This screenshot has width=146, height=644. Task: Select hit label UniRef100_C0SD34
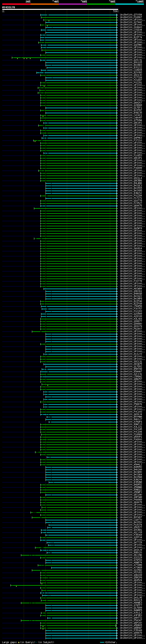pyautogui.click(x=131, y=30)
